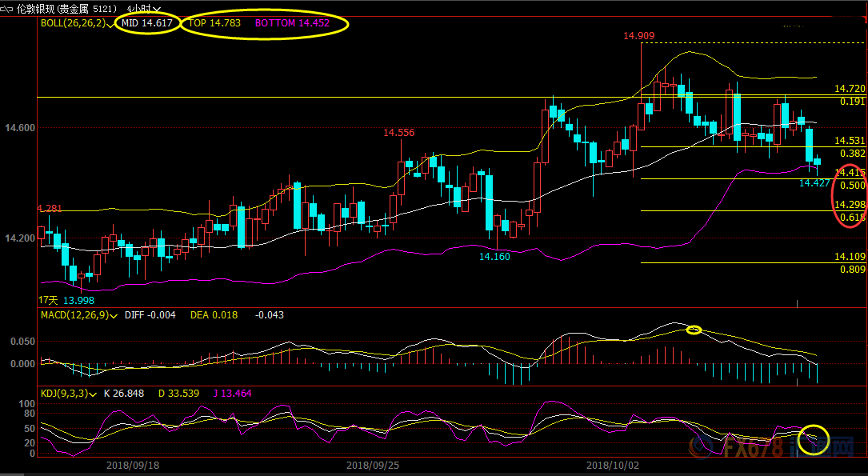Select the BOLL MID 14.617 value
868x476 pixels.
(148, 24)
